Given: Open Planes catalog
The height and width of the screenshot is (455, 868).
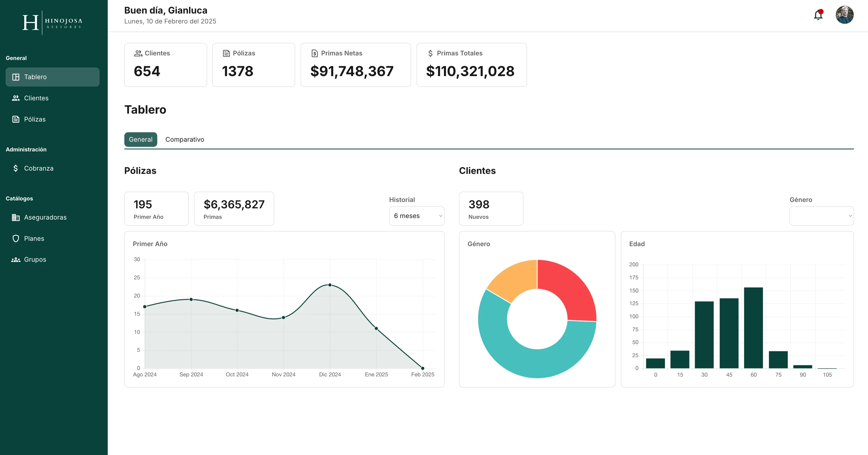Looking at the screenshot, I should click(x=53, y=239).
